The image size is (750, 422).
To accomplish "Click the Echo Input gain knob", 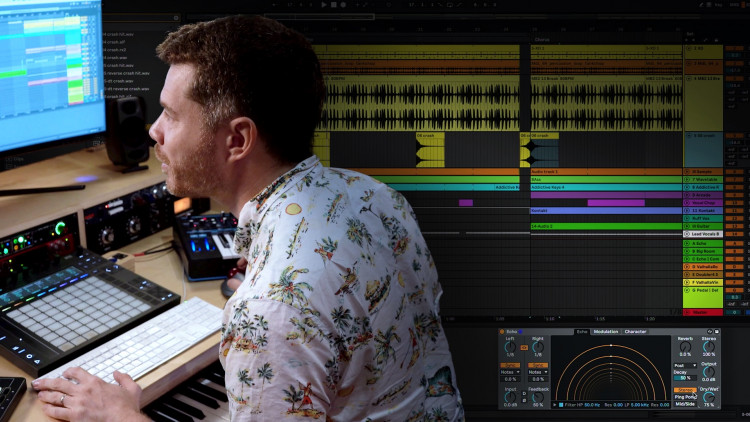I will pyautogui.click(x=510, y=397).
